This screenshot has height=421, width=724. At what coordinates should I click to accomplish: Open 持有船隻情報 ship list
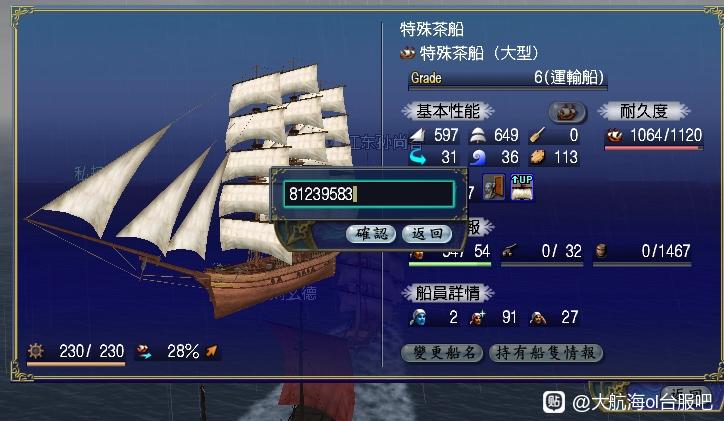[x=546, y=353]
